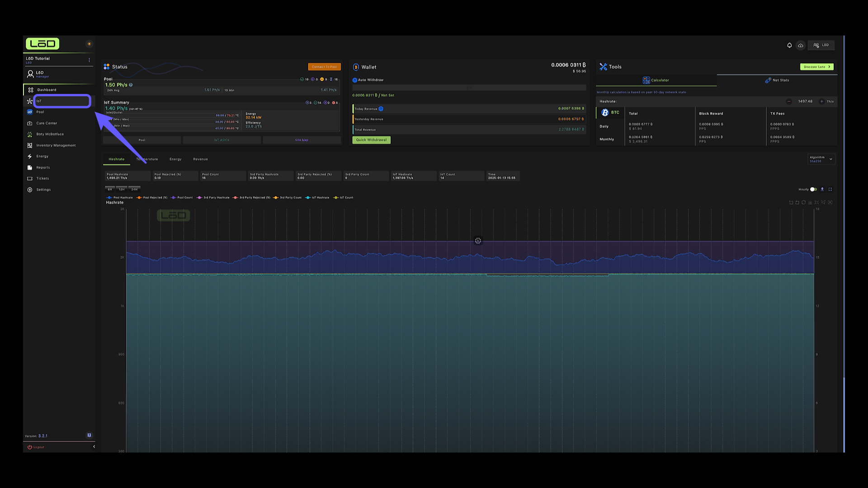
Task: Open the Algorithm Sha256 dropdown
Action: click(x=821, y=159)
